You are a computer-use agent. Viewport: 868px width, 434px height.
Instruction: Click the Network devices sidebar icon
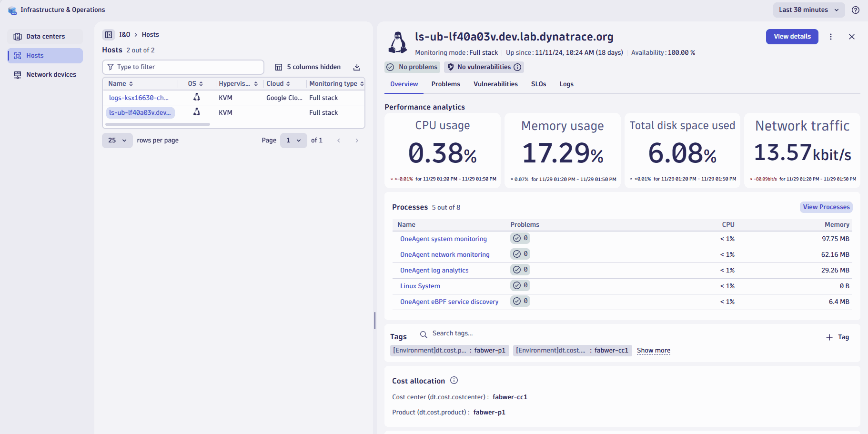coord(18,75)
